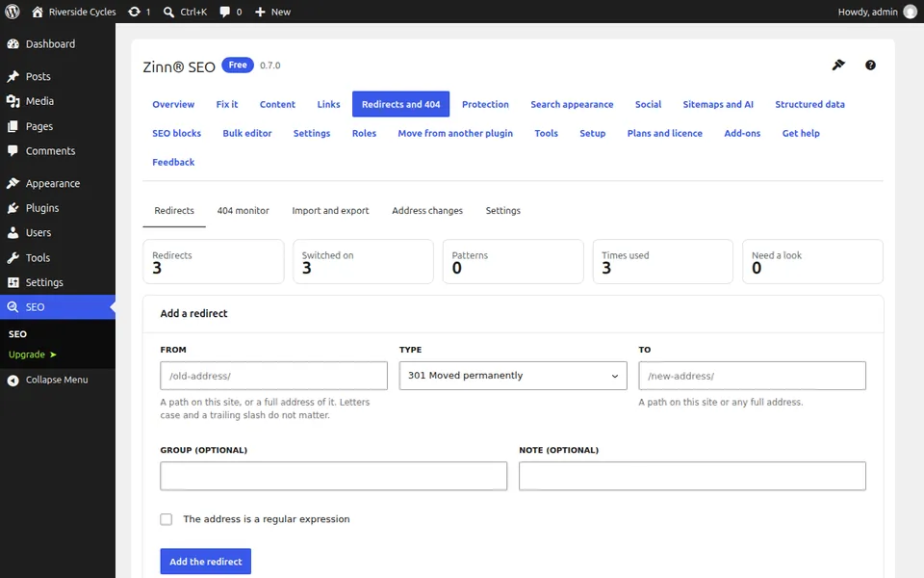Click the Upgrade link in sidebar
924x578 pixels.
(33, 355)
